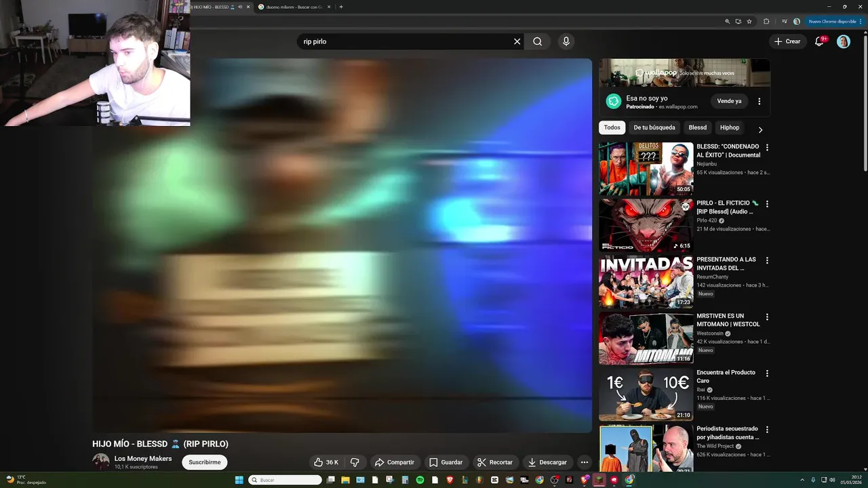Open the Windows Start menu
The image size is (868, 488).
239,480
